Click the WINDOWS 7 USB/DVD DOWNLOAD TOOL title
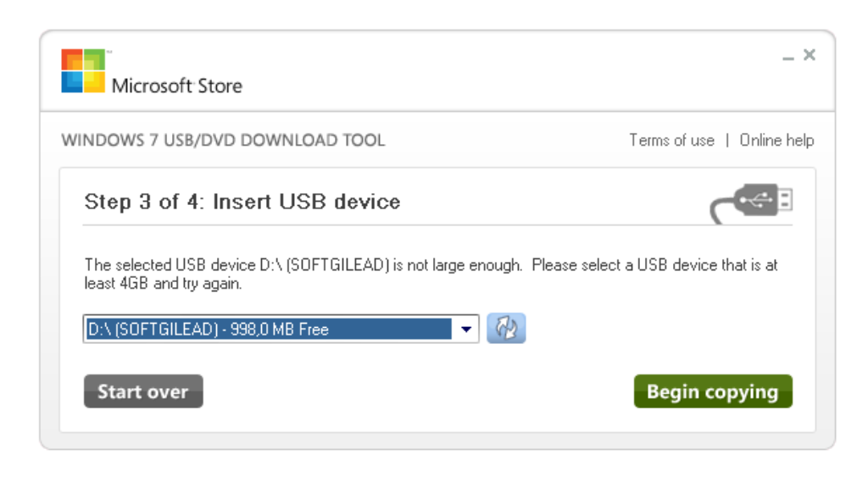 pyautogui.click(x=224, y=140)
